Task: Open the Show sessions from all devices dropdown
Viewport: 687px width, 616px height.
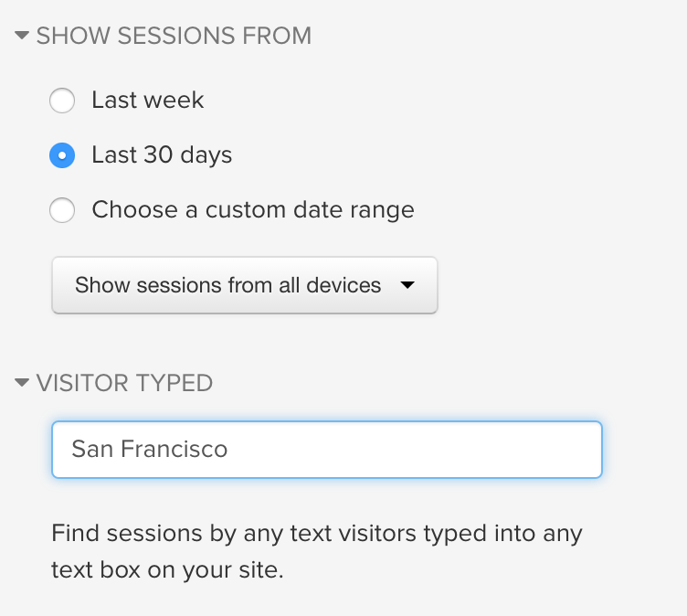Action: [x=245, y=285]
